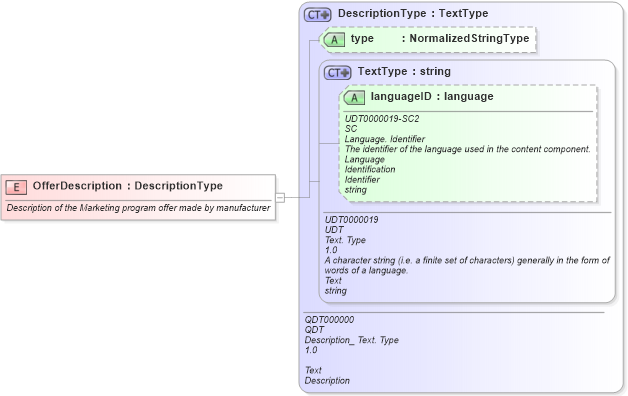Click the Language. Identifier annotation
The image size is (628, 396).
pos(384,139)
